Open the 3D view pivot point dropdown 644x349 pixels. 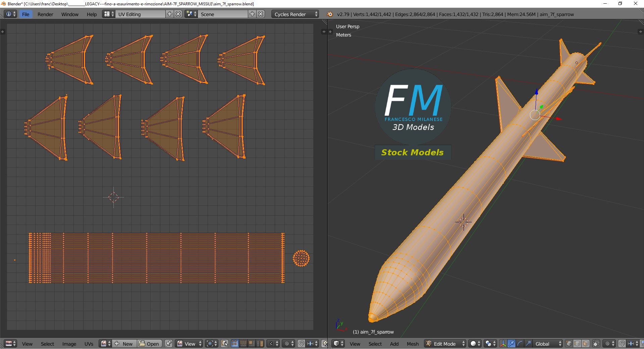pos(490,344)
